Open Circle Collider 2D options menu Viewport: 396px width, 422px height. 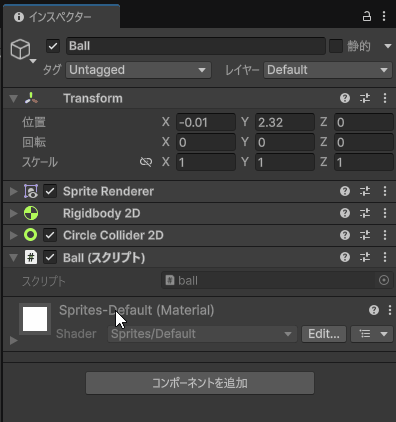385,235
